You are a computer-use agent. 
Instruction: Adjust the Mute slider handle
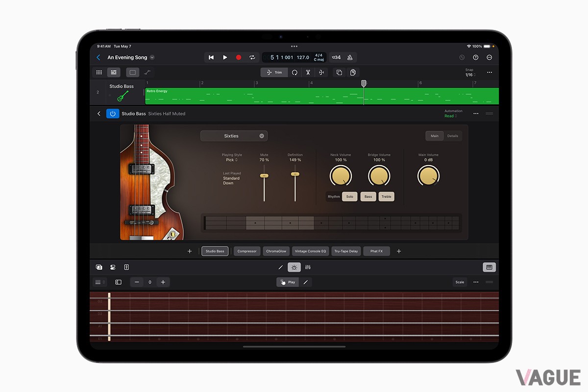[x=264, y=175]
